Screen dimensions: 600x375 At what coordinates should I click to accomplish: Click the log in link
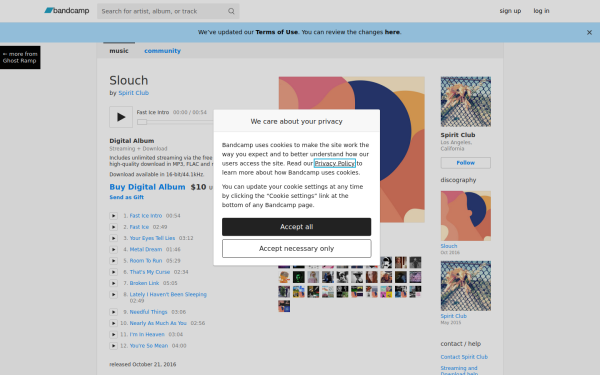[541, 11]
